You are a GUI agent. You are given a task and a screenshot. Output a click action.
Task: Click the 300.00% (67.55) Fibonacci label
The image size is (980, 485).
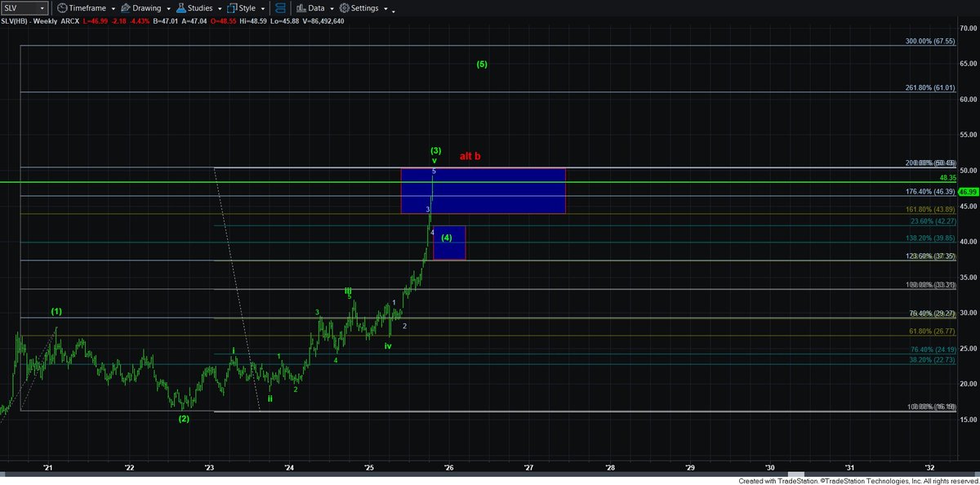929,41
